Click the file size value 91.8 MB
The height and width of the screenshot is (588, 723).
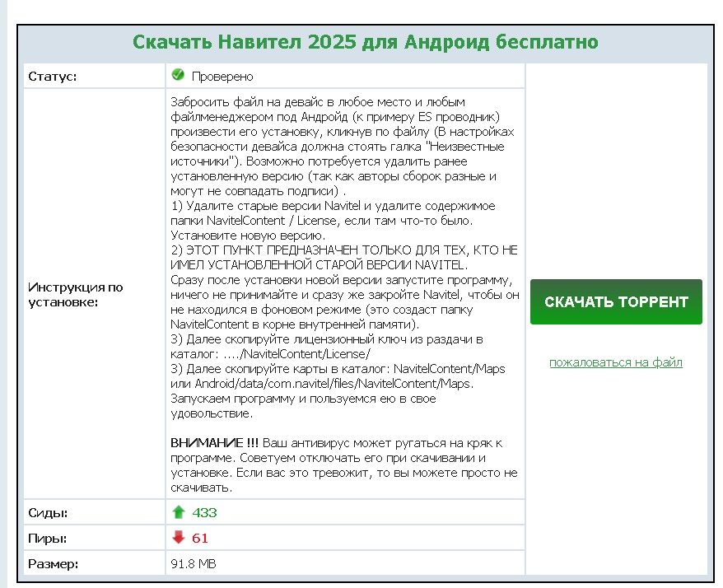point(194,563)
